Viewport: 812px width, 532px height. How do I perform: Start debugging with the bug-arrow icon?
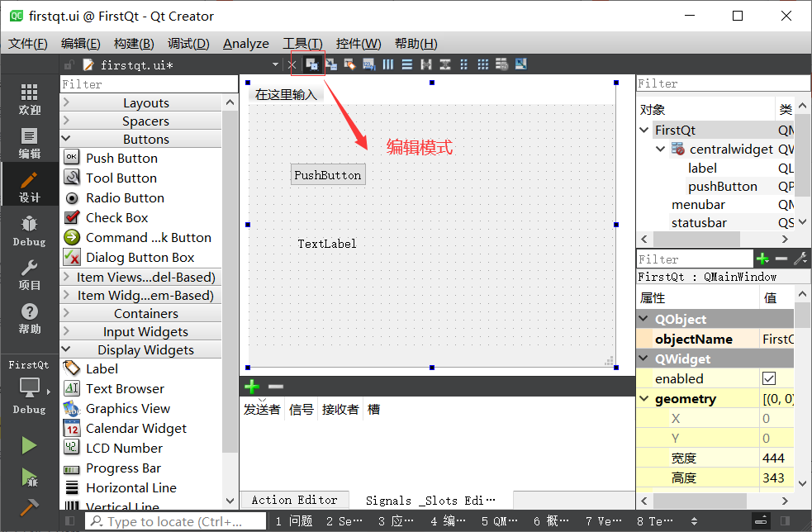pyautogui.click(x=29, y=477)
